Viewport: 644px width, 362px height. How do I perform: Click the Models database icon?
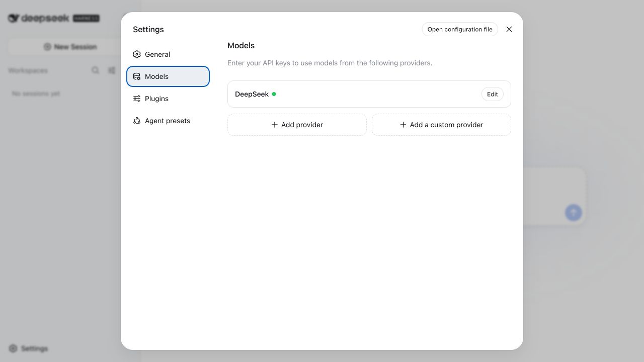tap(137, 76)
